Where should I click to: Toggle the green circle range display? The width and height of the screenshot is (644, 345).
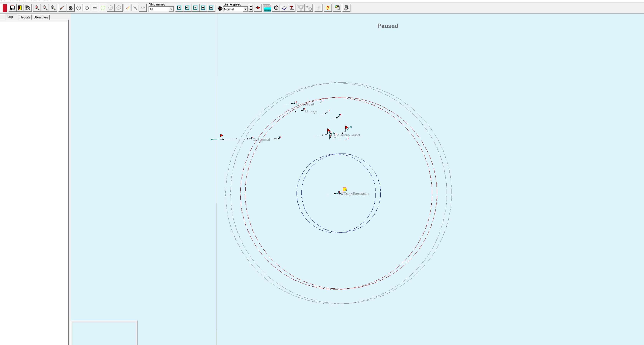pyautogui.click(x=103, y=8)
